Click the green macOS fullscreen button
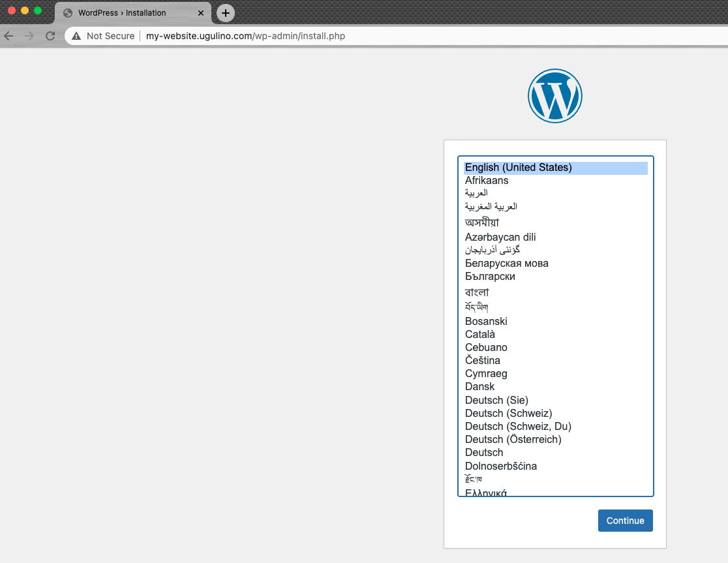728x563 pixels. pos(38,10)
